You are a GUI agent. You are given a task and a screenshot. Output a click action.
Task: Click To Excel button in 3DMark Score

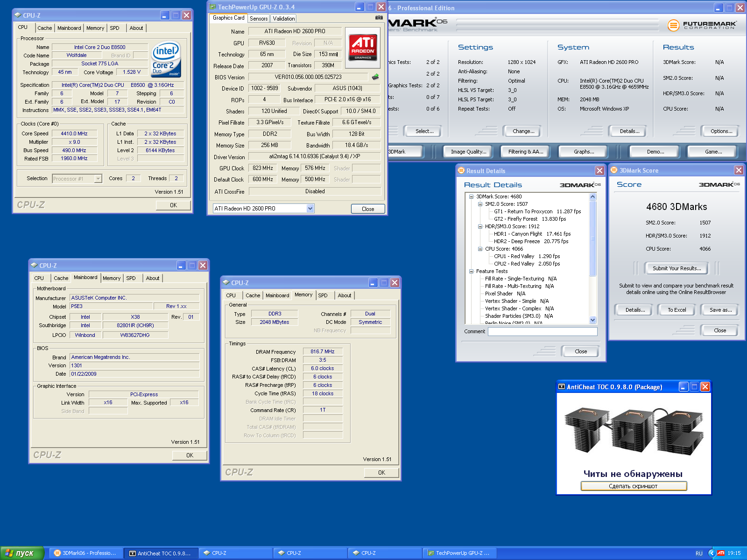(677, 310)
